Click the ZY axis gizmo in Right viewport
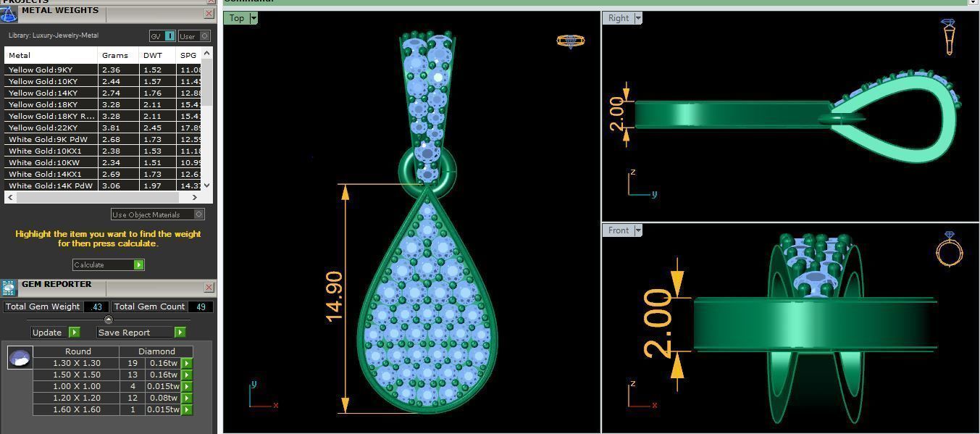Viewport: 980px width, 434px height. point(642,183)
